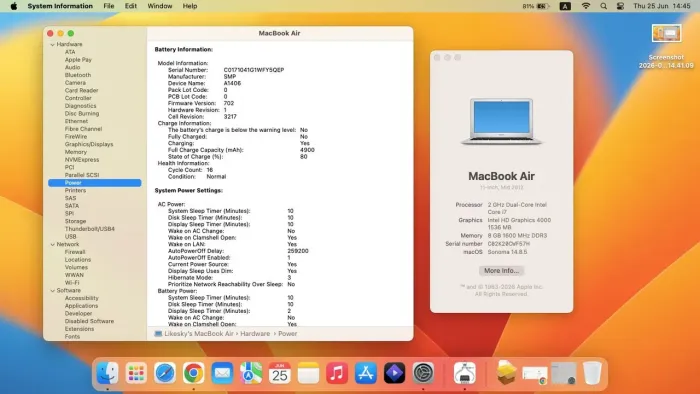Screen dimensions: 700x394
Task: Click the More Info... button
Action: tap(501, 271)
